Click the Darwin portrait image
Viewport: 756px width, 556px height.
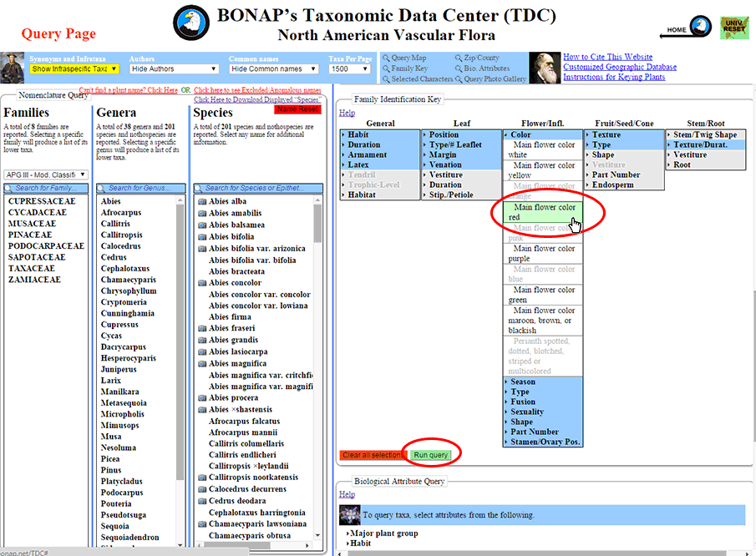(545, 68)
